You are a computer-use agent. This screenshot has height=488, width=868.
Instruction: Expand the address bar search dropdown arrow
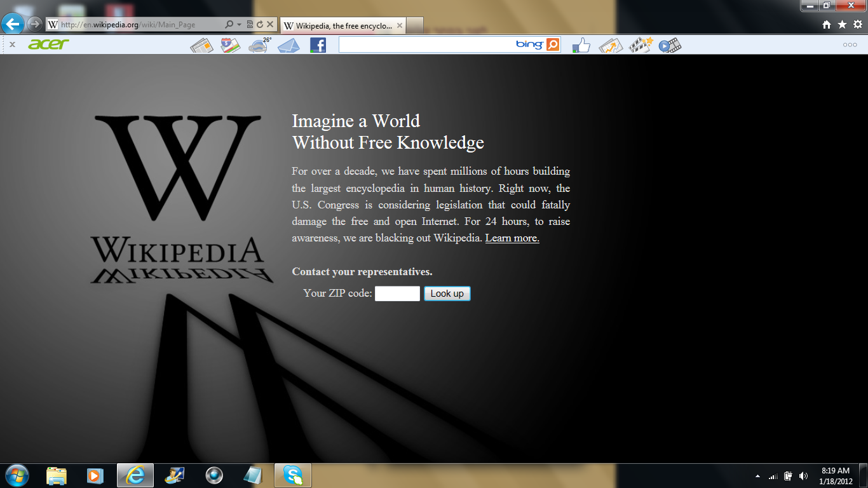pyautogui.click(x=239, y=25)
